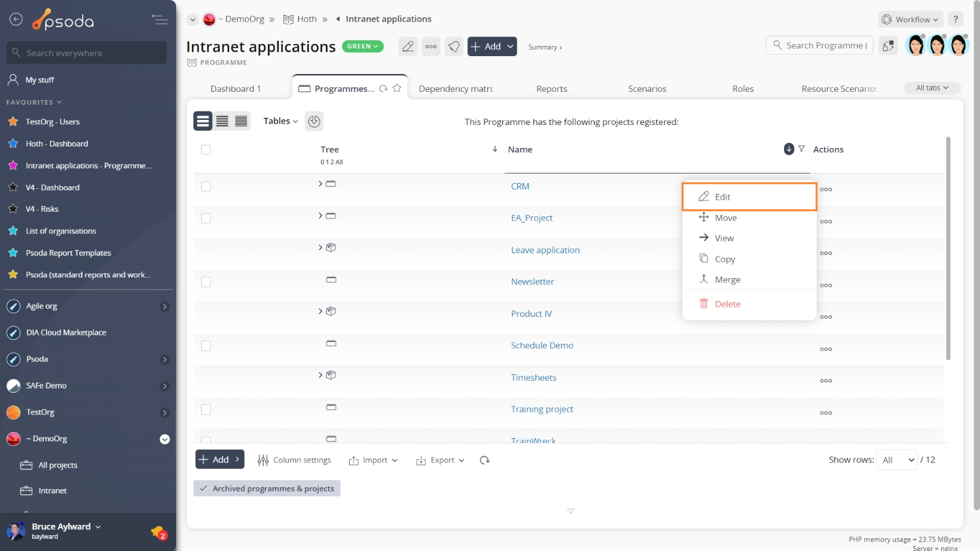Open the help question mark icon
980x551 pixels.
click(956, 19)
